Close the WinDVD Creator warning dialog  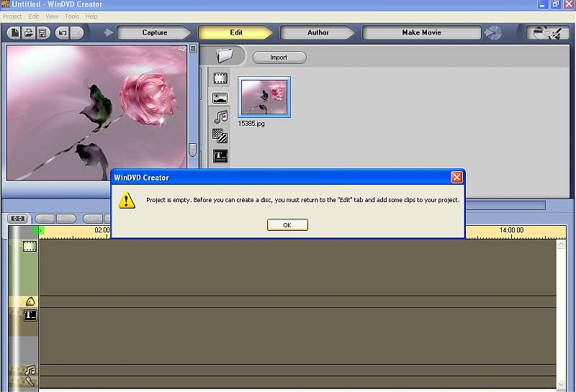pyautogui.click(x=456, y=178)
